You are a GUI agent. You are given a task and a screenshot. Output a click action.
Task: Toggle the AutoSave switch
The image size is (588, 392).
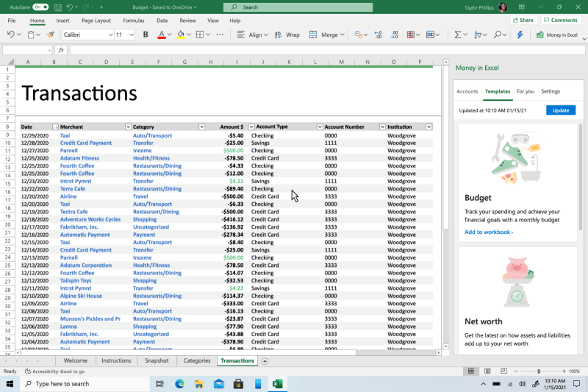tap(40, 7)
